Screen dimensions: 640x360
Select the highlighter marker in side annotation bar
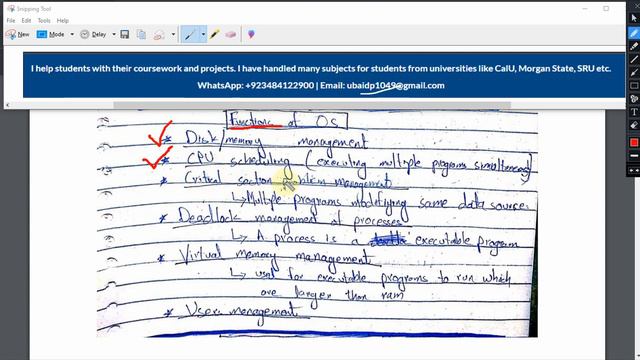(634, 46)
